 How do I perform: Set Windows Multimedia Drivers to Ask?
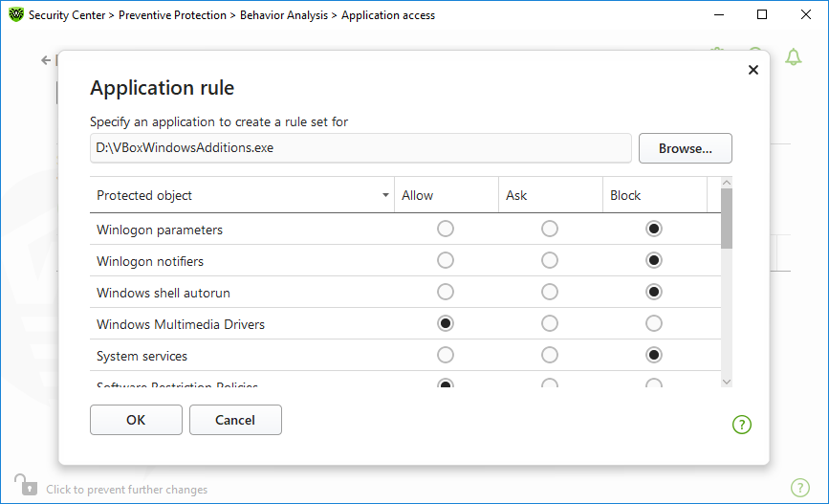[x=549, y=323]
